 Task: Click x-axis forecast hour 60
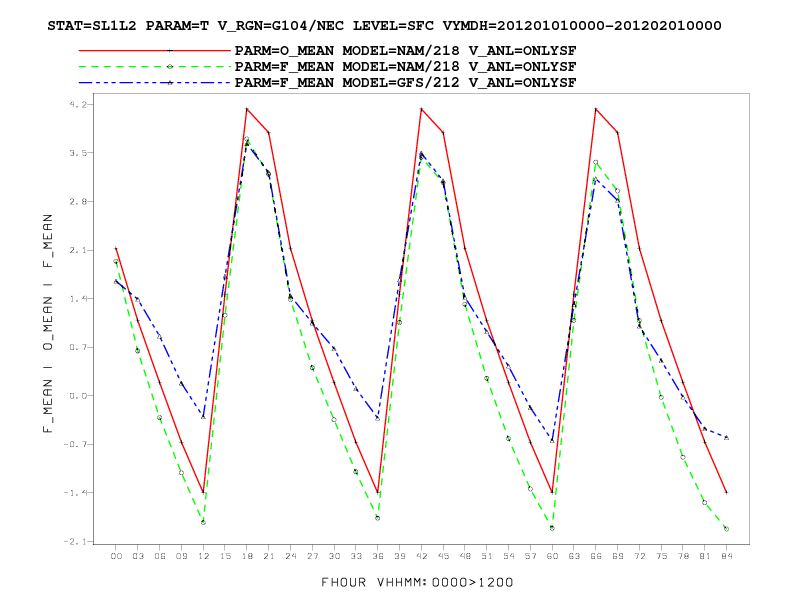[x=552, y=556]
